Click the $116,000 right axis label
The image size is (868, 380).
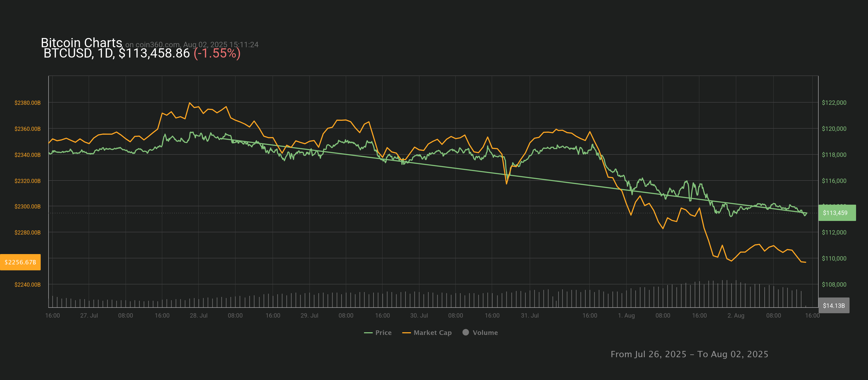point(834,181)
